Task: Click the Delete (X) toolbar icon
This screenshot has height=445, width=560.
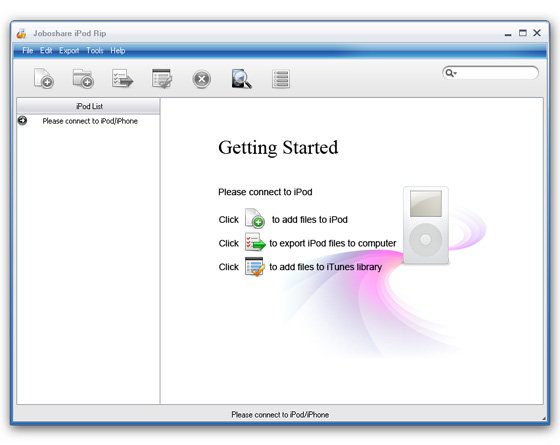Action: pyautogui.click(x=201, y=79)
